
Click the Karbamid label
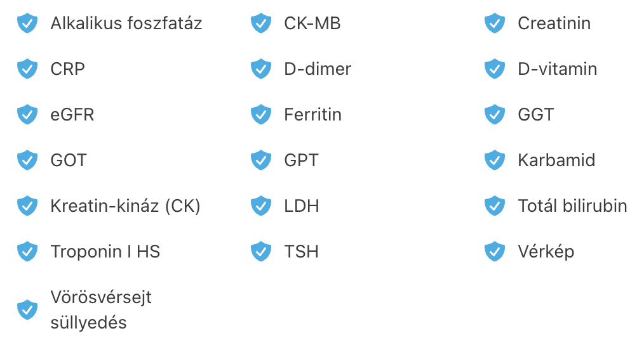(x=556, y=160)
